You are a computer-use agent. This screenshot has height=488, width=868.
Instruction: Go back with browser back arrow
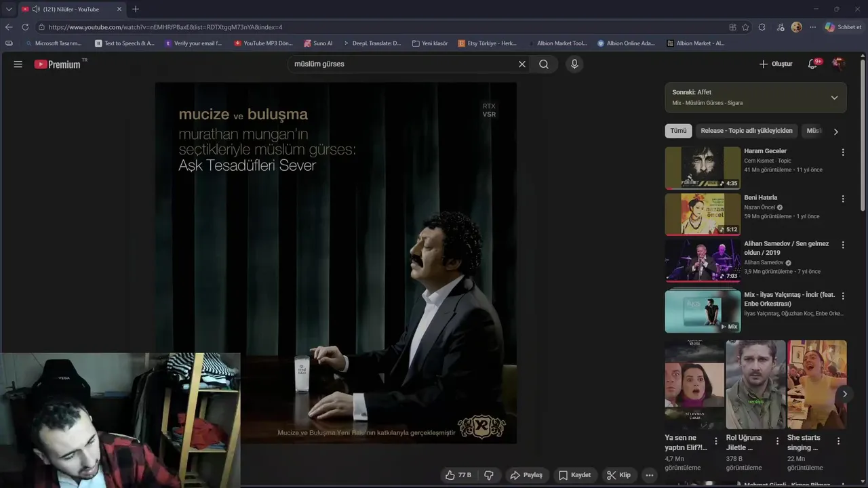tap(9, 27)
